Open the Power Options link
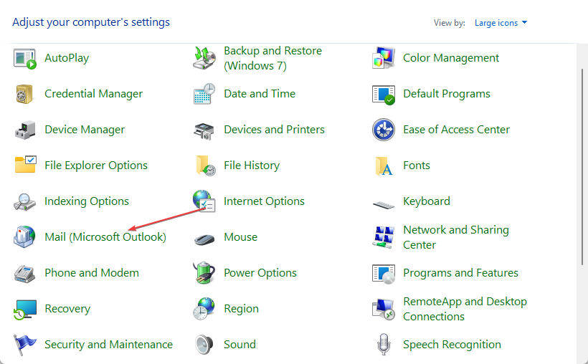Screen dimensions: 588x364 pos(260,273)
